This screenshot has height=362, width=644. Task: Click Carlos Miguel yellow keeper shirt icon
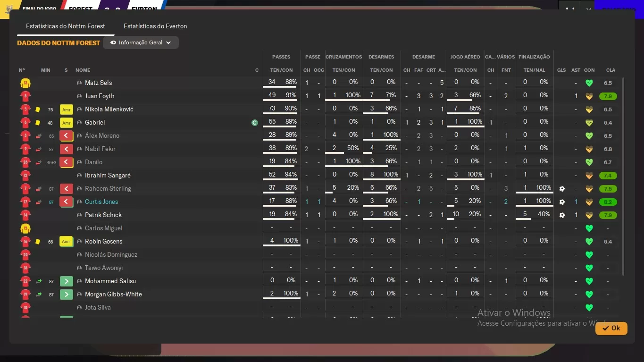coord(25,228)
